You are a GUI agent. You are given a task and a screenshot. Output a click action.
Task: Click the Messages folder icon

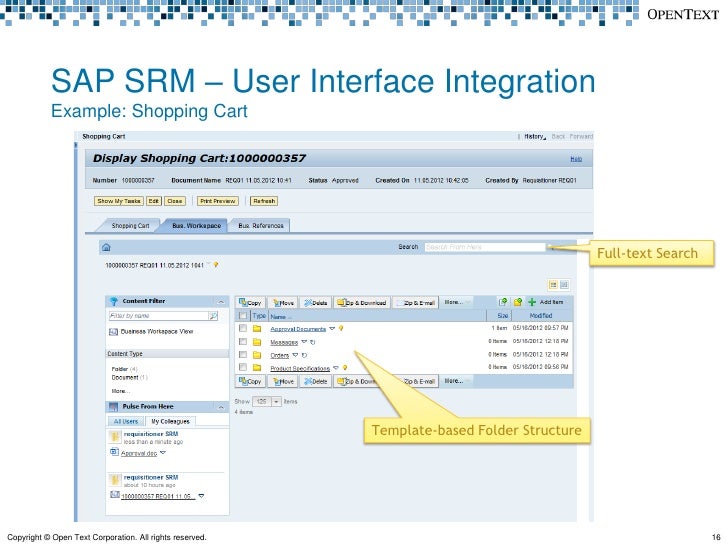tap(257, 342)
